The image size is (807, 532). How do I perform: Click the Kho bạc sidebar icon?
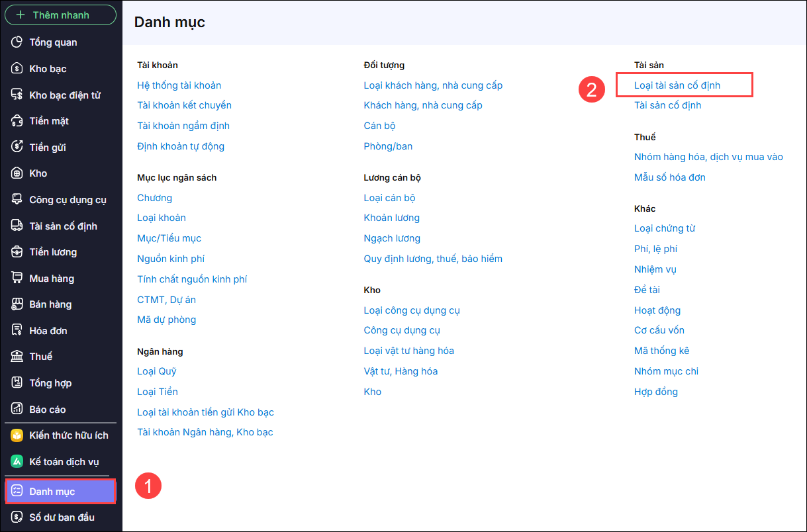coord(17,69)
